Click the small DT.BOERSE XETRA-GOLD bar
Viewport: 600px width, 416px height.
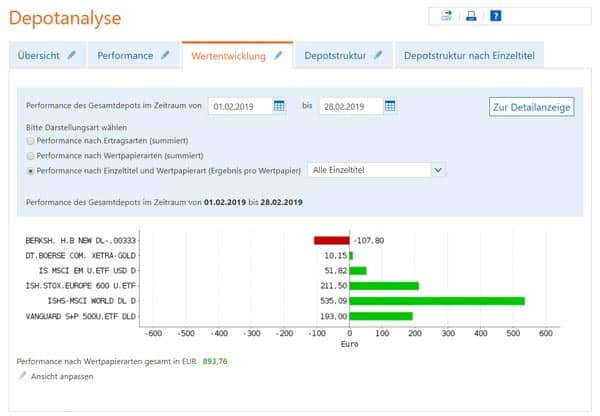coord(351,256)
